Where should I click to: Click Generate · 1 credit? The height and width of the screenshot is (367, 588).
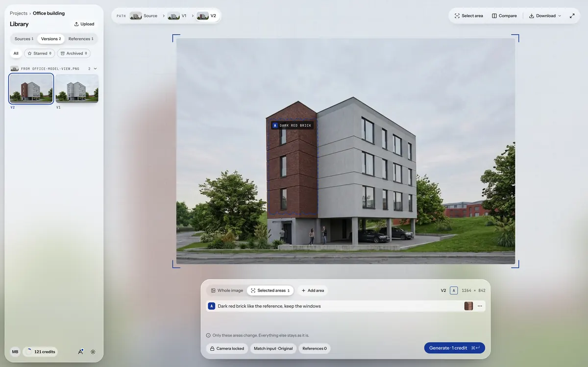coord(455,348)
